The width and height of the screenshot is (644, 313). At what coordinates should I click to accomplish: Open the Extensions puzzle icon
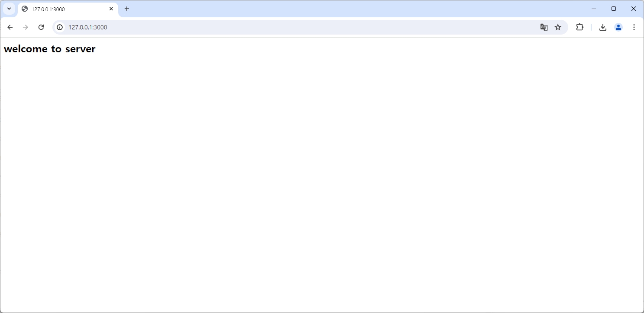[580, 27]
